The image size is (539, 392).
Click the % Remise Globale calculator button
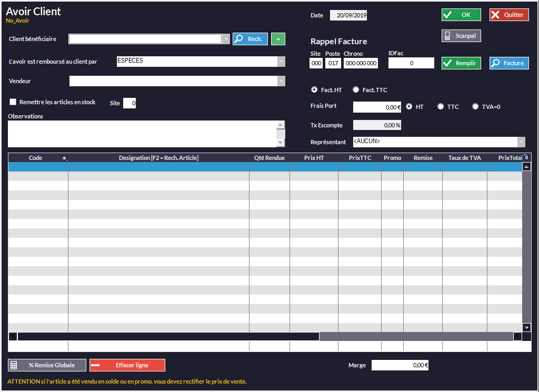tap(47, 365)
